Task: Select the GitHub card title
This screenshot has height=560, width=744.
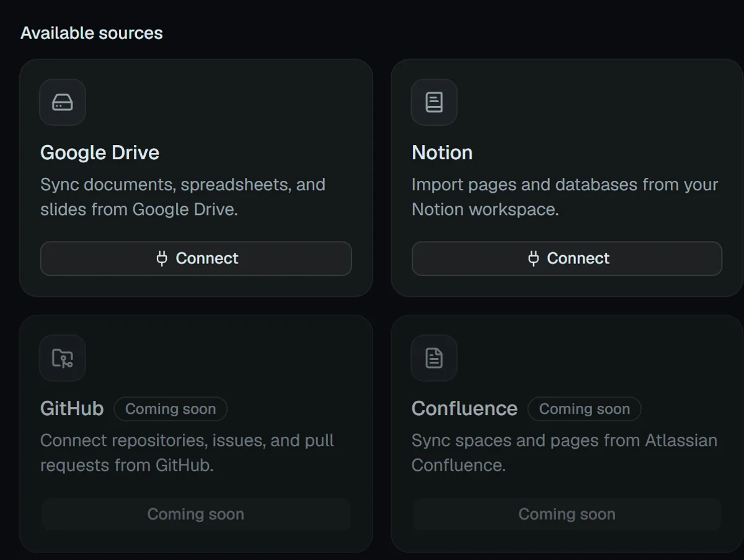Action: pos(72,409)
